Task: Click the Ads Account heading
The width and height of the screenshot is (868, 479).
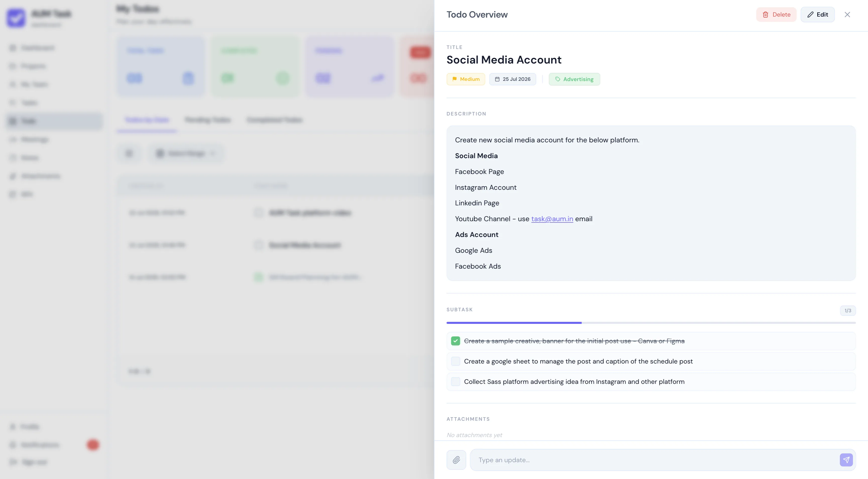Action: click(476, 234)
